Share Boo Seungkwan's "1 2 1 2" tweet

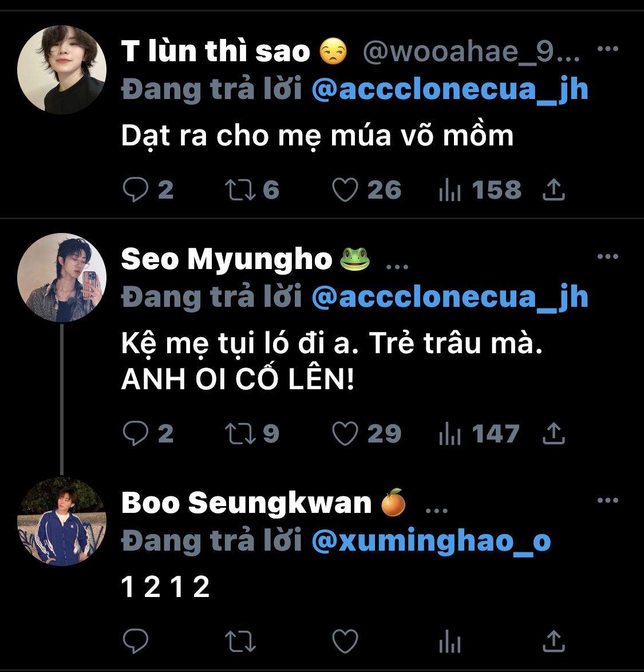[x=553, y=641]
